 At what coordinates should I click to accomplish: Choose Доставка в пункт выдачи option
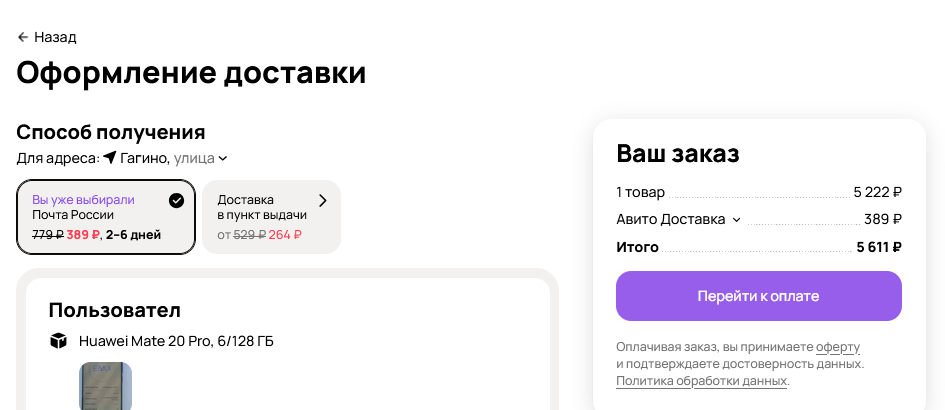point(271,217)
